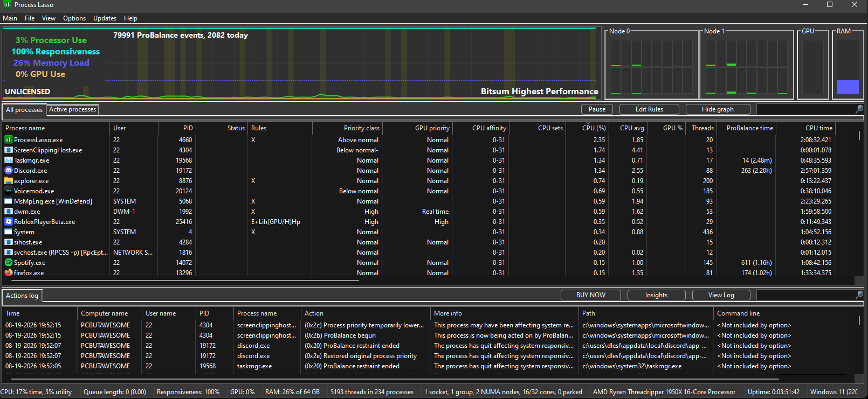Click the Pause button
This screenshot has width=868, height=399.
click(x=597, y=109)
